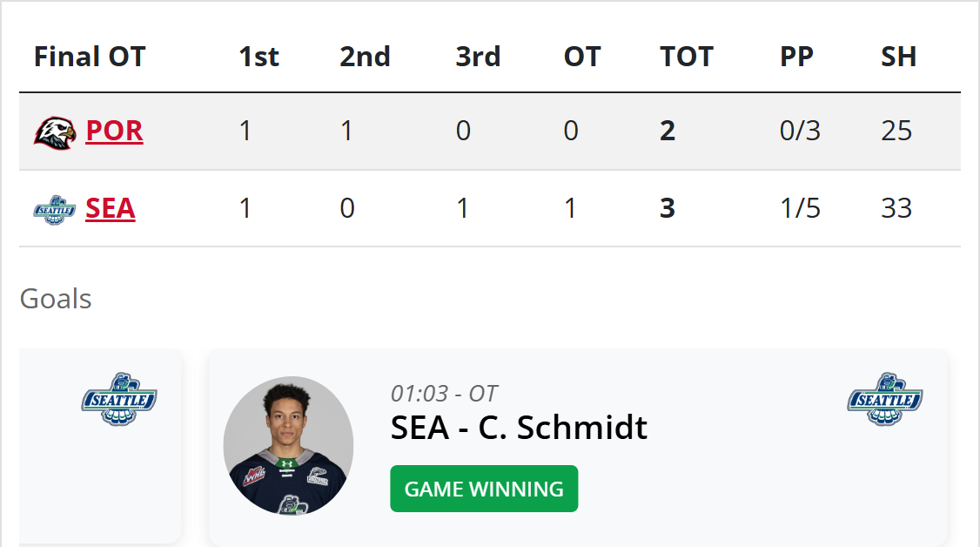Click the 01:03 - OT goal time
Image resolution: width=980 pixels, height=547 pixels.
pyautogui.click(x=444, y=394)
